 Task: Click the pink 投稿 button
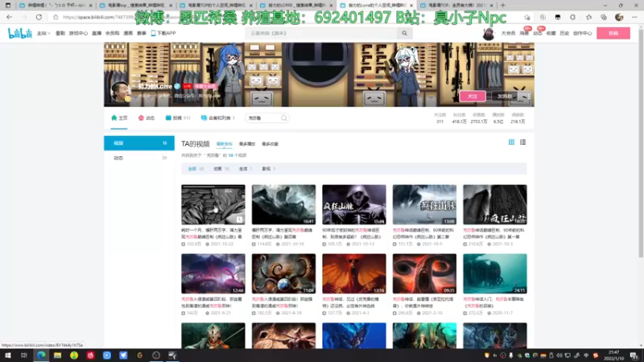click(x=613, y=33)
